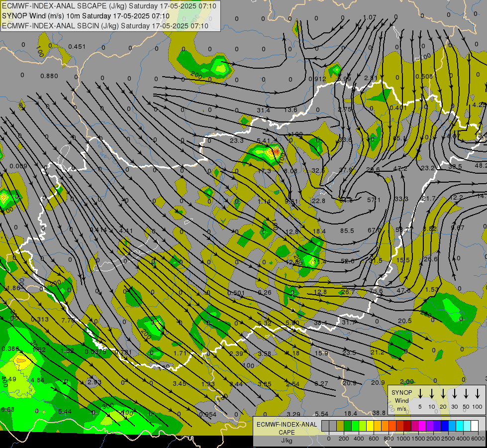The image size is (487, 448).
Task: Click the SBCAPE title line
Action: tap(109, 6)
